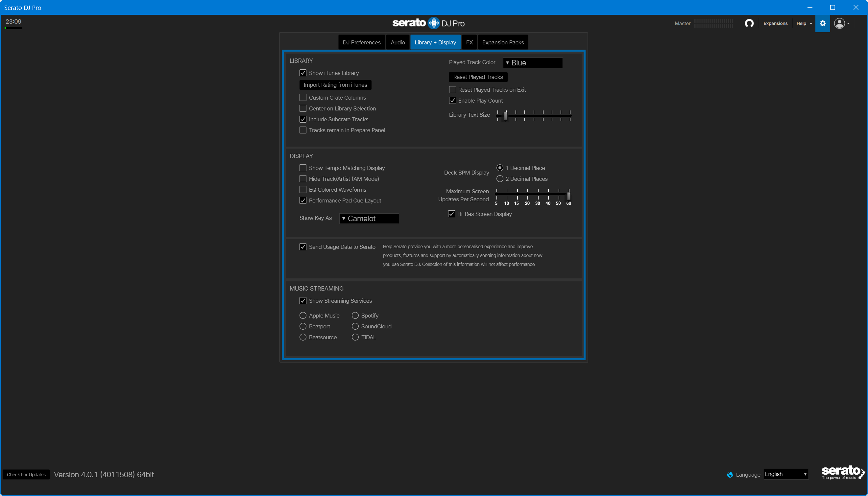Select 2 Decimal Places radio button
The height and width of the screenshot is (496, 868).
pos(499,178)
